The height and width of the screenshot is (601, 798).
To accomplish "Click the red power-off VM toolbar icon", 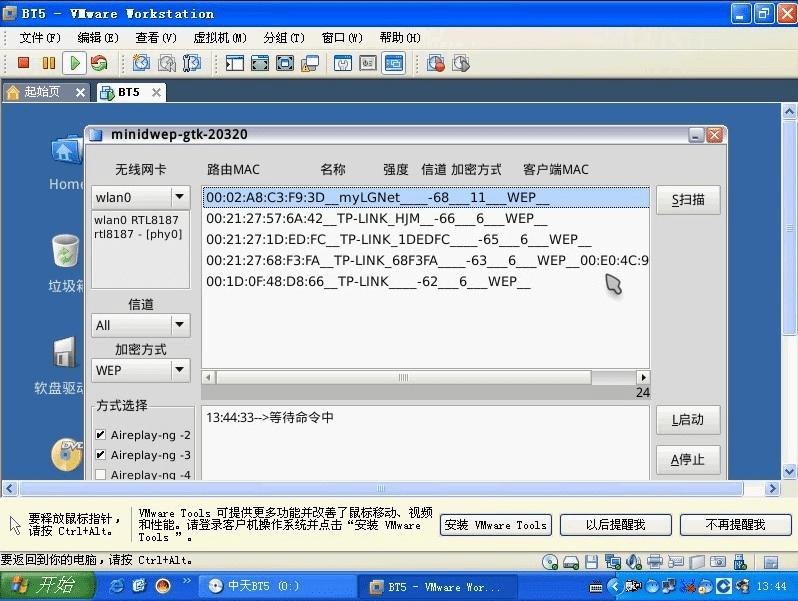I will coord(23,63).
